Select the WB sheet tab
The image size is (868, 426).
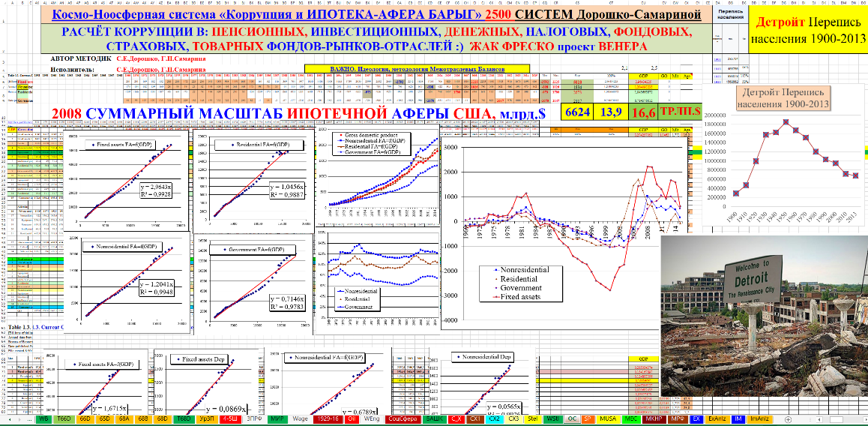tap(44, 419)
